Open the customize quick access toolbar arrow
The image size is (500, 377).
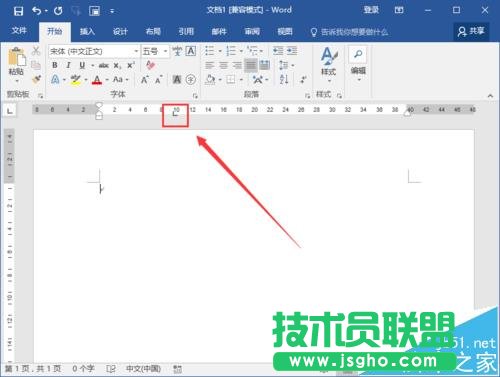click(x=112, y=12)
